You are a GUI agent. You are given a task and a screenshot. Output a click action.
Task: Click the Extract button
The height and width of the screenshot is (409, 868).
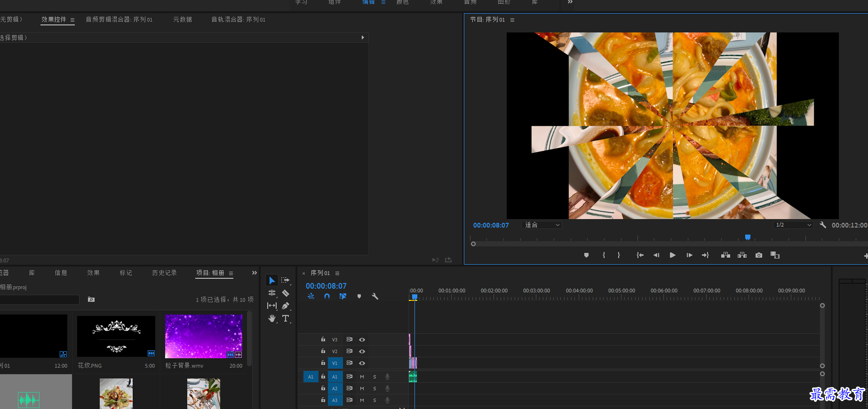742,255
